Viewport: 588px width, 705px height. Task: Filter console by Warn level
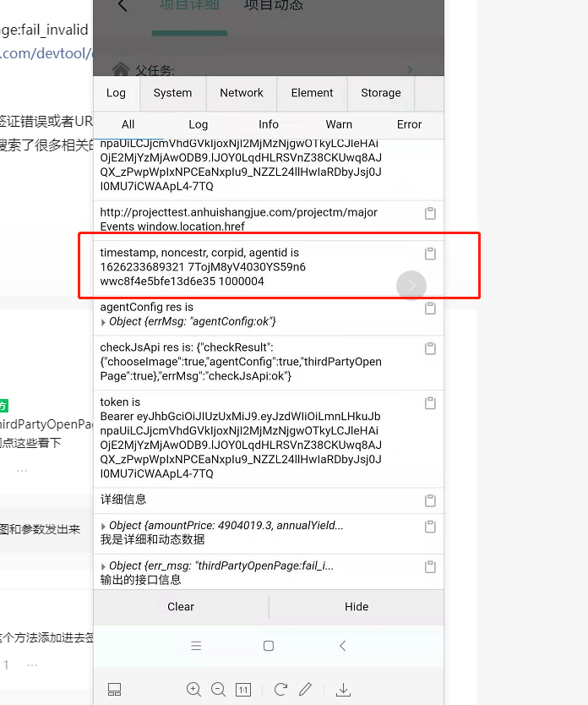[339, 124]
